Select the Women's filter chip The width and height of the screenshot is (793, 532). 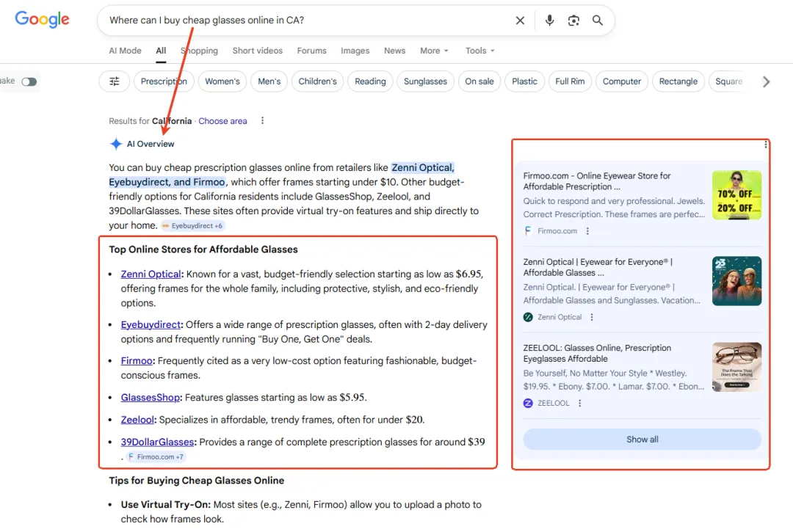(x=222, y=81)
